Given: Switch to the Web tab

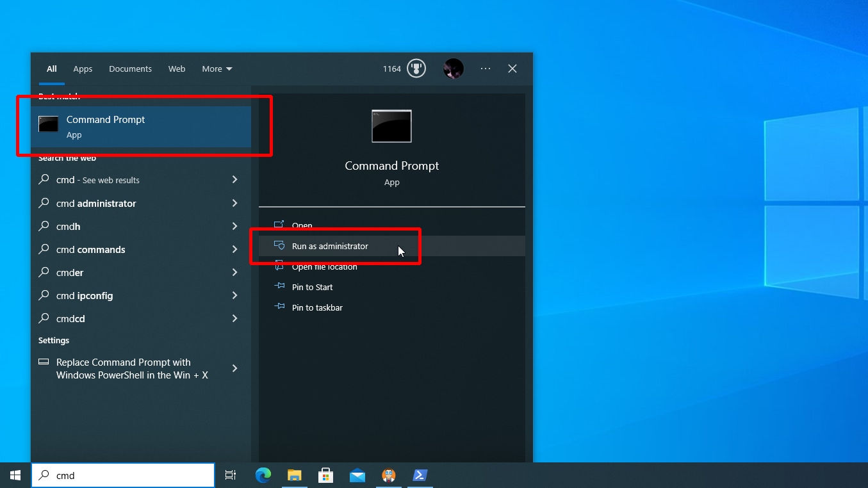Looking at the screenshot, I should 177,69.
